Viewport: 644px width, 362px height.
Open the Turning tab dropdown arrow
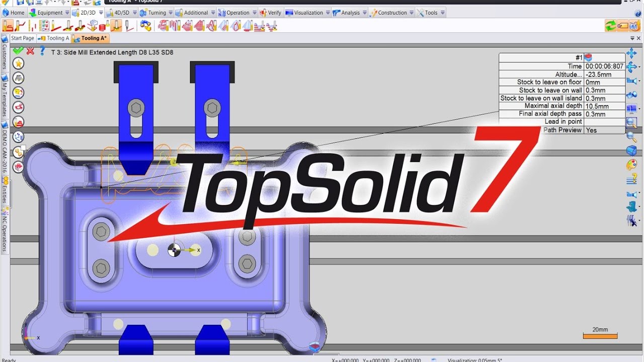tap(171, 13)
